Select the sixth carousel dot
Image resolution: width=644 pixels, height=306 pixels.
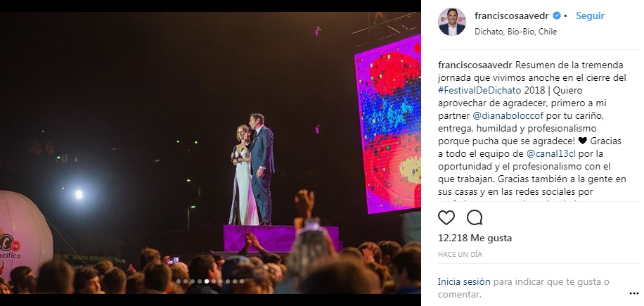click(x=214, y=281)
